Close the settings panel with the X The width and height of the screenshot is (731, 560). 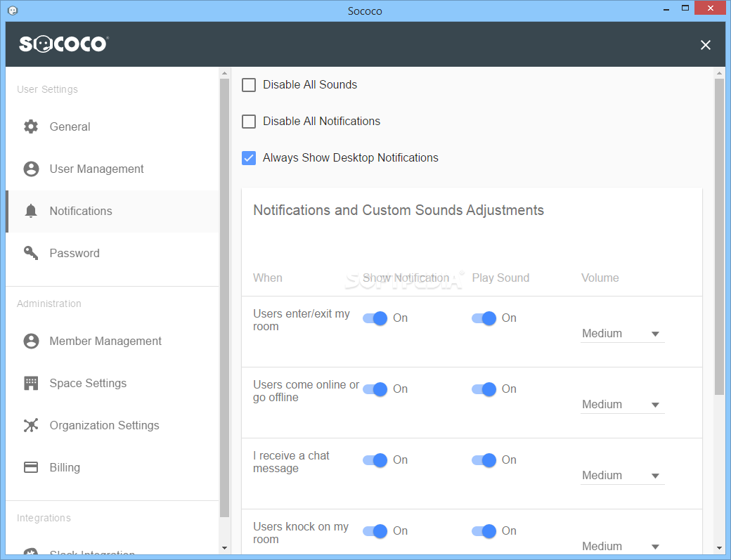point(706,45)
